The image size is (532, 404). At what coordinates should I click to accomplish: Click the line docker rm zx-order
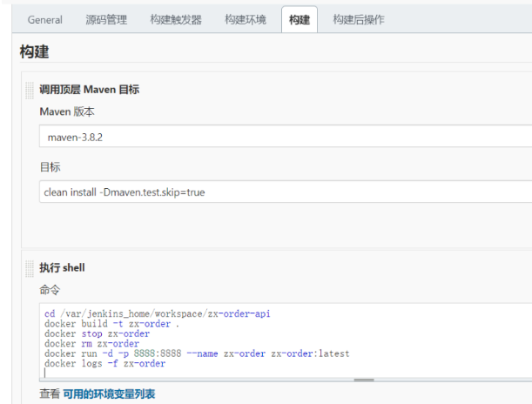point(91,344)
